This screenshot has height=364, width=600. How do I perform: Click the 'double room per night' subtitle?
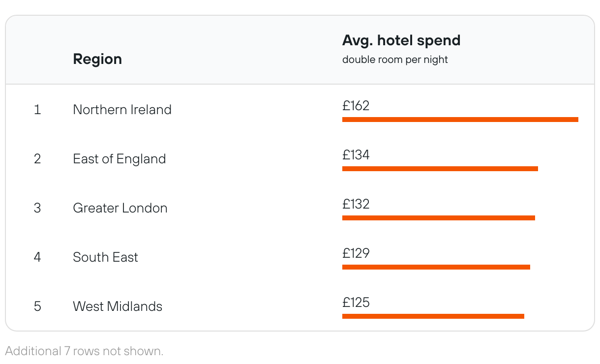pyautogui.click(x=395, y=60)
